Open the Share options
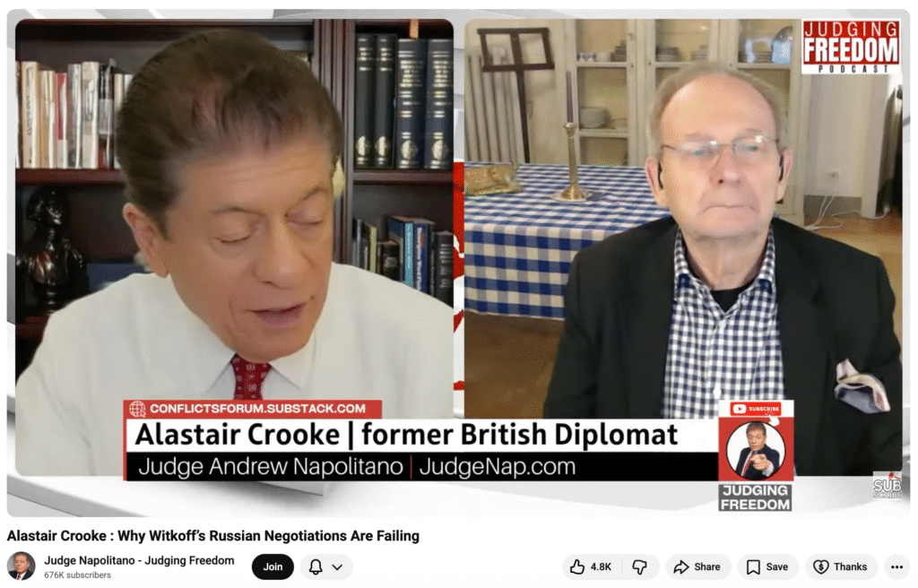Image resolution: width=918 pixels, height=588 pixels. pyautogui.click(x=697, y=566)
